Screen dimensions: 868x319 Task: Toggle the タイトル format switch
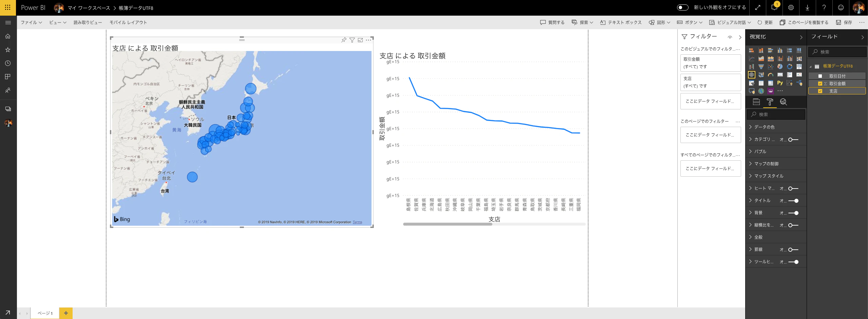pos(793,201)
